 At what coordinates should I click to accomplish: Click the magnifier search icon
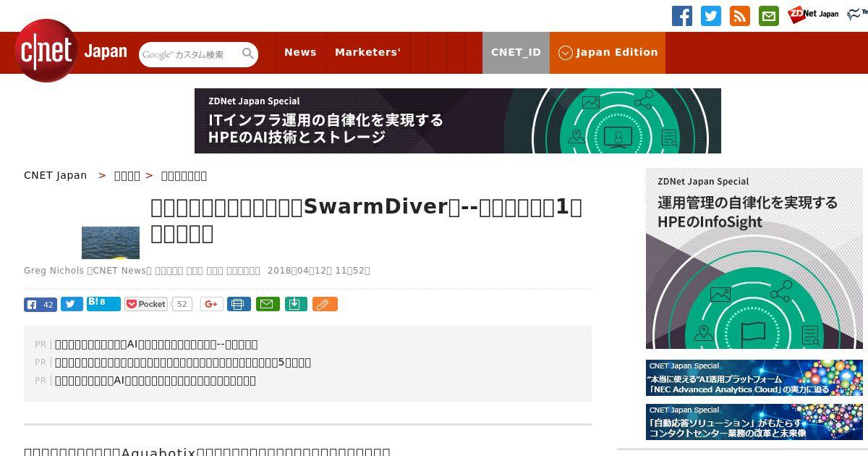pos(248,54)
